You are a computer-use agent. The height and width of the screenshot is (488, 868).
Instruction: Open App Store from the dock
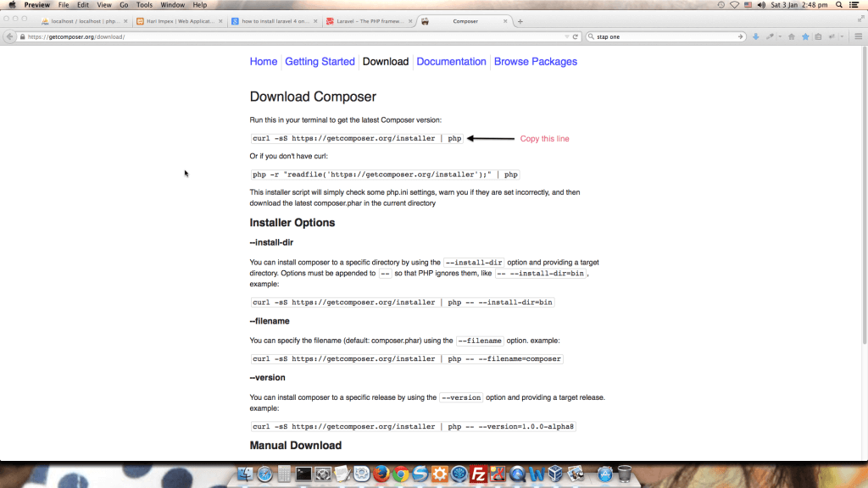point(605,474)
